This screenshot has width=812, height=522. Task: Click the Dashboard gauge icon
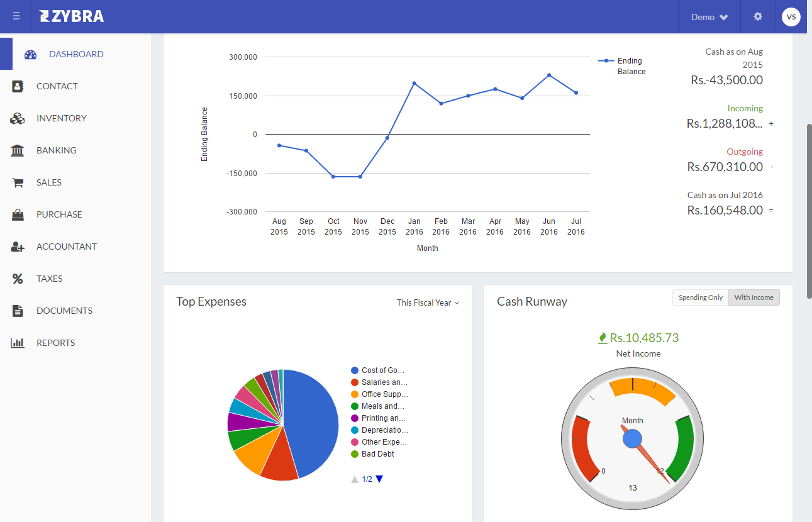coord(31,54)
